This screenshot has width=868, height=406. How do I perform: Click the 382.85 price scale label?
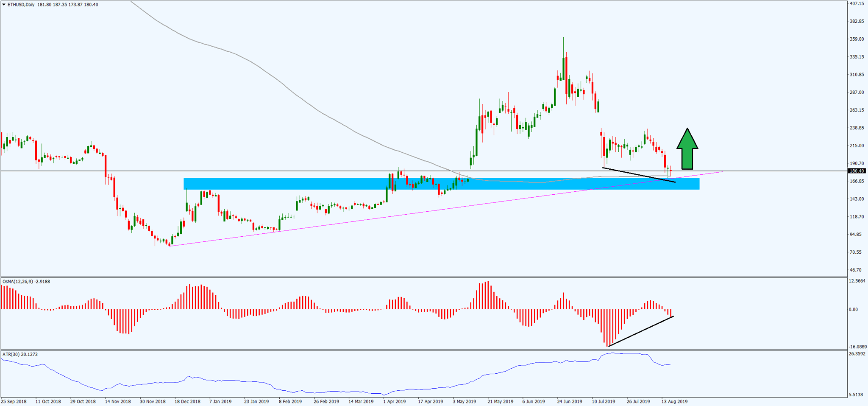pyautogui.click(x=857, y=21)
